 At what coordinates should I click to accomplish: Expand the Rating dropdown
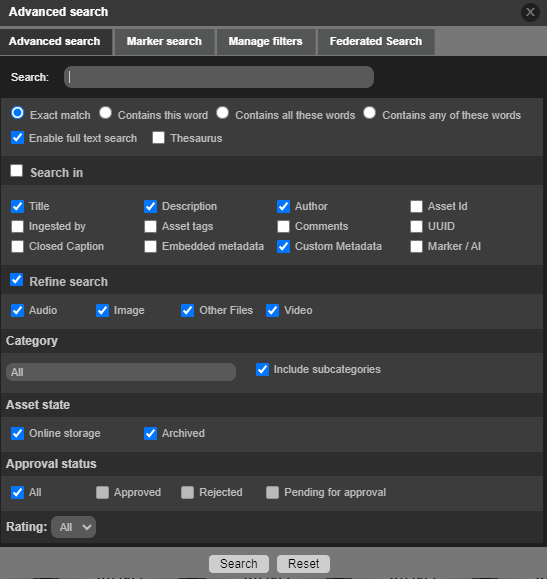73,527
